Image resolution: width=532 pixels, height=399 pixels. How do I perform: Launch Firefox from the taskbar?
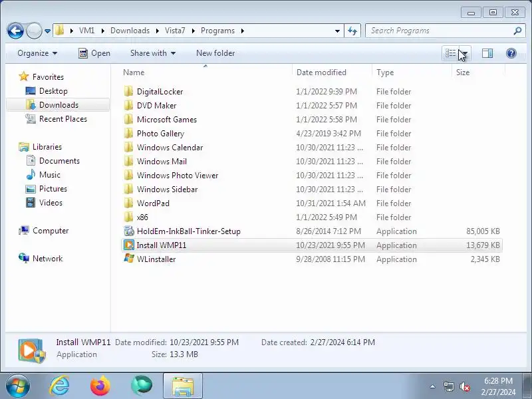coord(100,386)
